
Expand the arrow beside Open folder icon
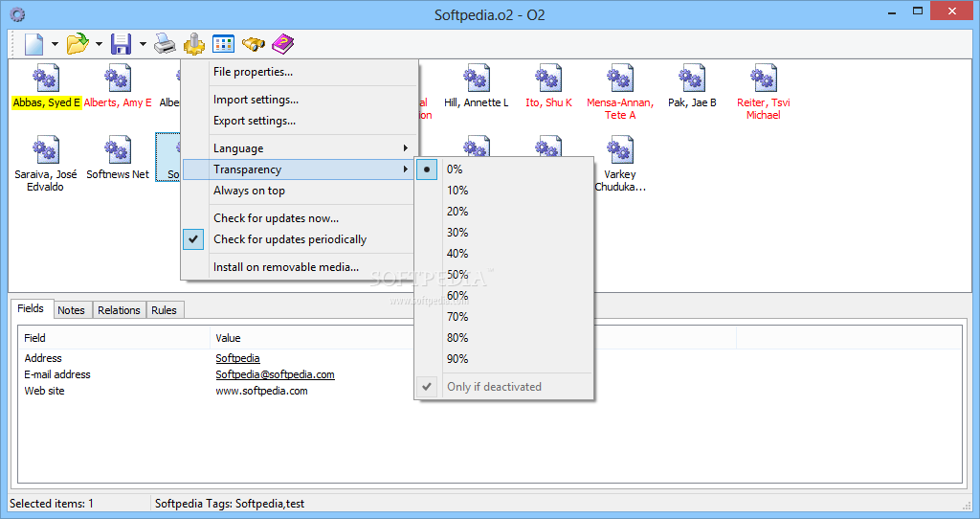[x=99, y=44]
